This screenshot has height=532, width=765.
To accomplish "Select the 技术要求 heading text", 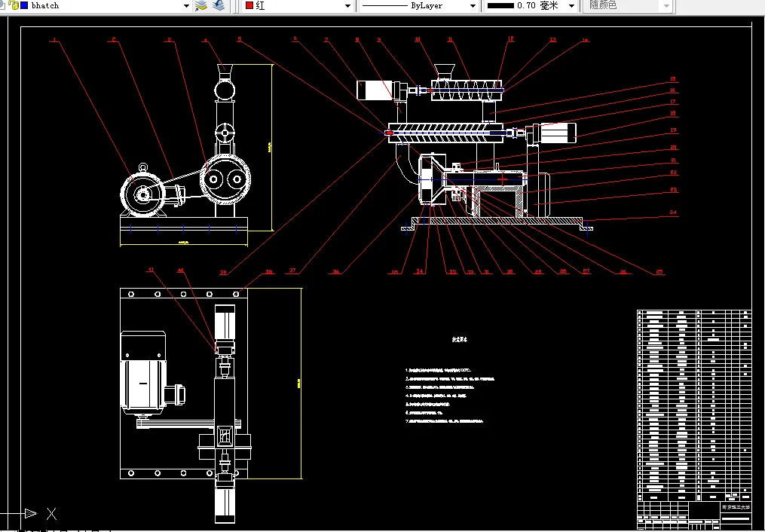I will pos(460,340).
